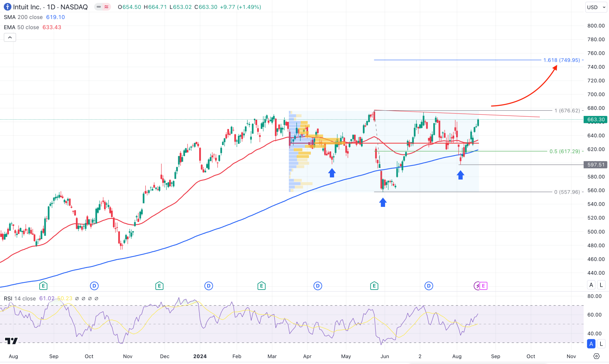Select the 1 (676.62) Fibonacci level label

(x=567, y=111)
